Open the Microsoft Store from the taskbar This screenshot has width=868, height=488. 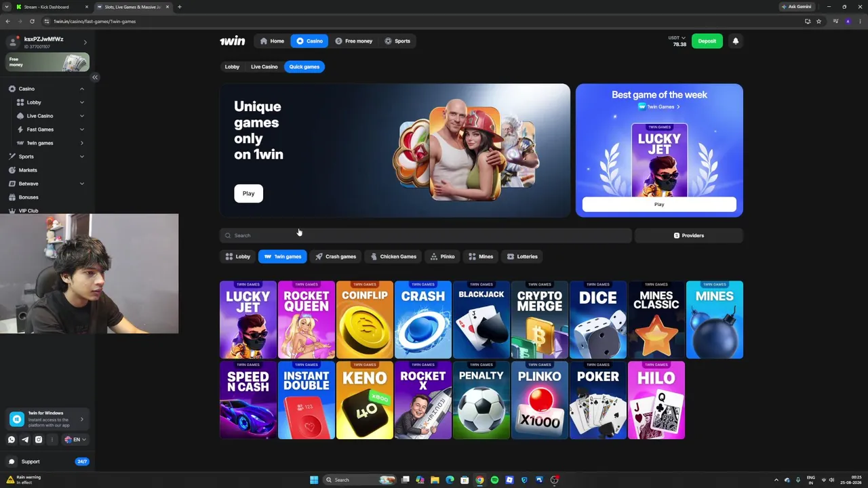click(465, 480)
